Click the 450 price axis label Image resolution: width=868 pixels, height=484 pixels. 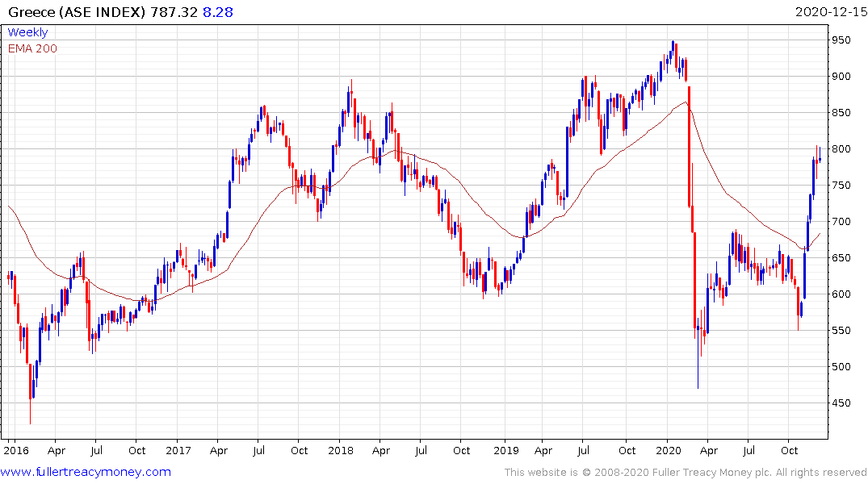(x=841, y=403)
